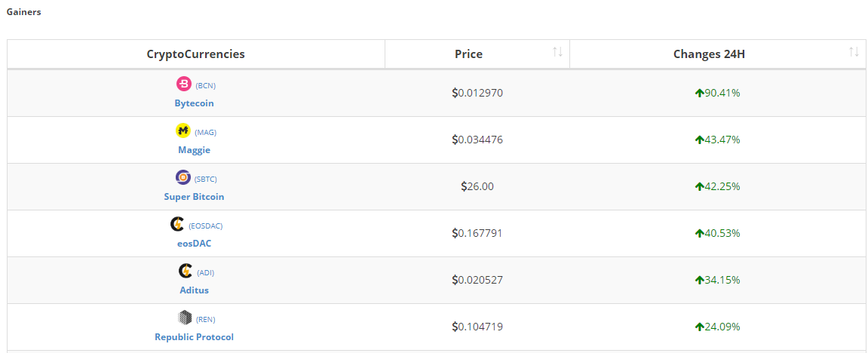868x353 pixels.
Task: Click the Republic Protocol cube logo
Action: pos(185,318)
